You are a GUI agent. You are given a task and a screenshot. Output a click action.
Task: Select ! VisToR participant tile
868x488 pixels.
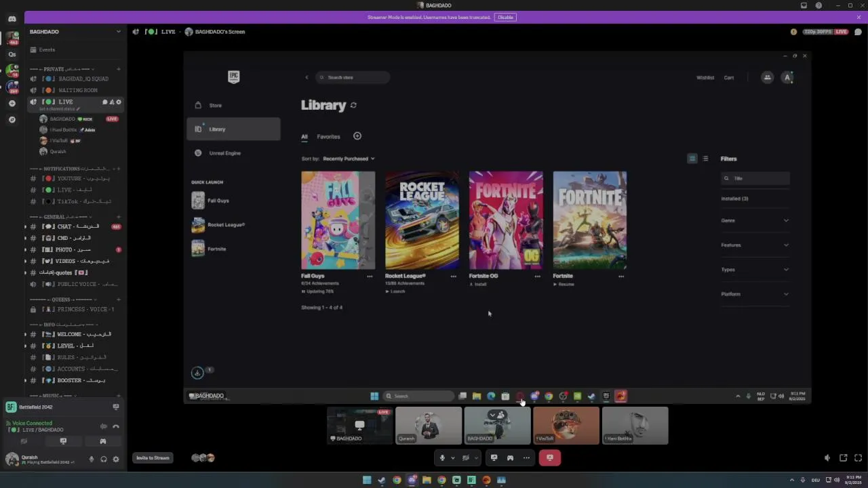click(x=566, y=426)
